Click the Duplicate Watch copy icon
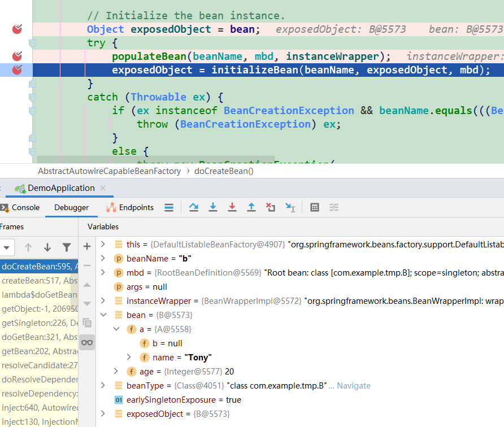Viewport: 504px width, 427px height. coord(87,323)
